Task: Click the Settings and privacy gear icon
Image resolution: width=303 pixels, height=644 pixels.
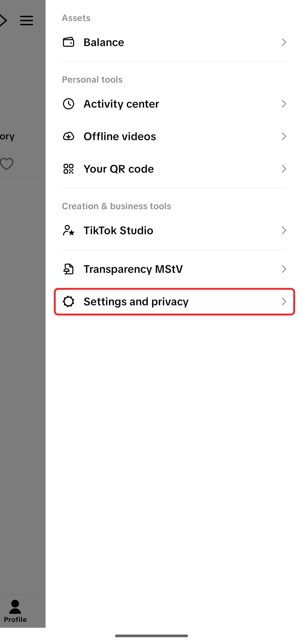Action: pos(69,302)
